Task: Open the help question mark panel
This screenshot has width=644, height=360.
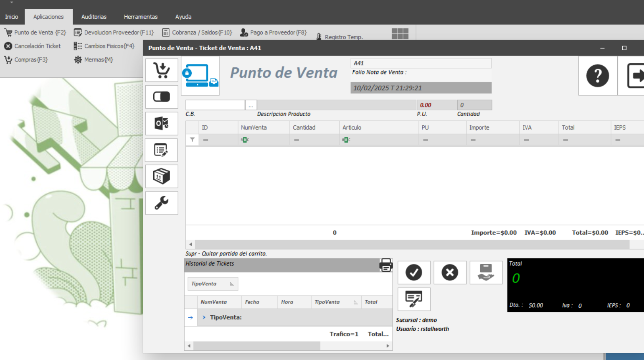Action: click(x=597, y=76)
